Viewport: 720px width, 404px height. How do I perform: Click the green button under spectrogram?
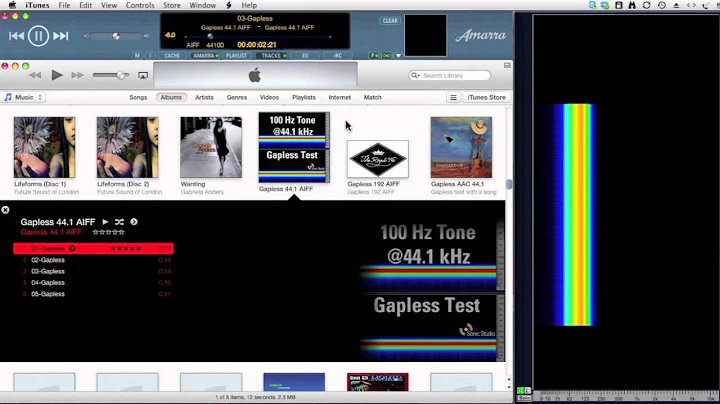(x=520, y=390)
